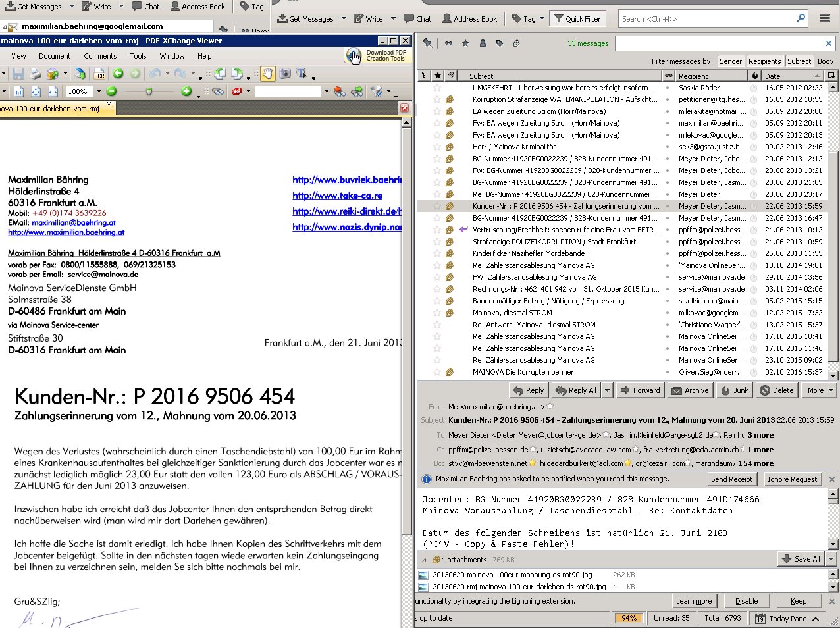Open the Comments menu
The image size is (840, 628).
pyautogui.click(x=100, y=56)
